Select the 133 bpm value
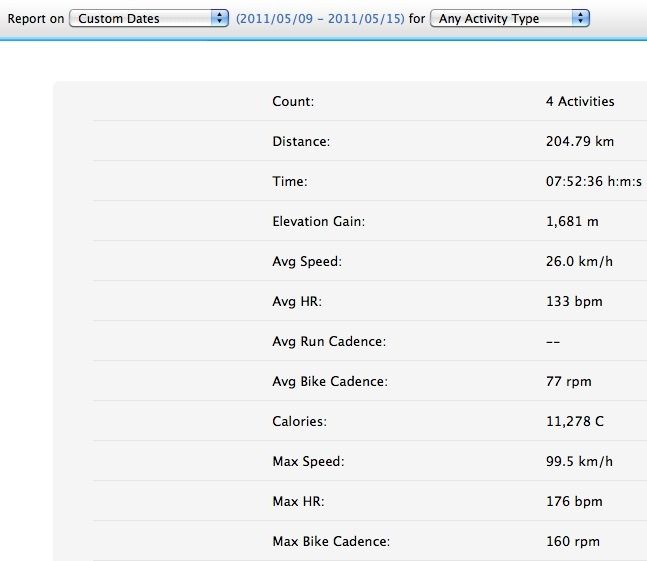Viewport: 647px width, 561px height. pyautogui.click(x=574, y=302)
